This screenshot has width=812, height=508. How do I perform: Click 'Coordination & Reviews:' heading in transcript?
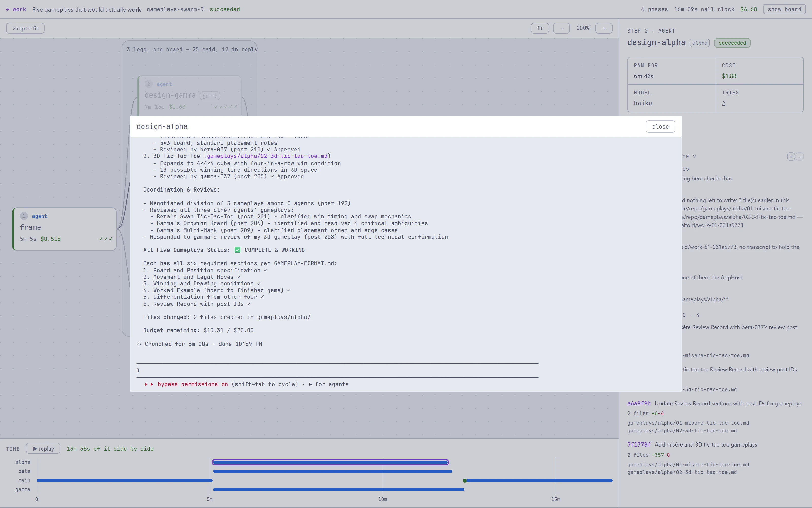point(181,189)
